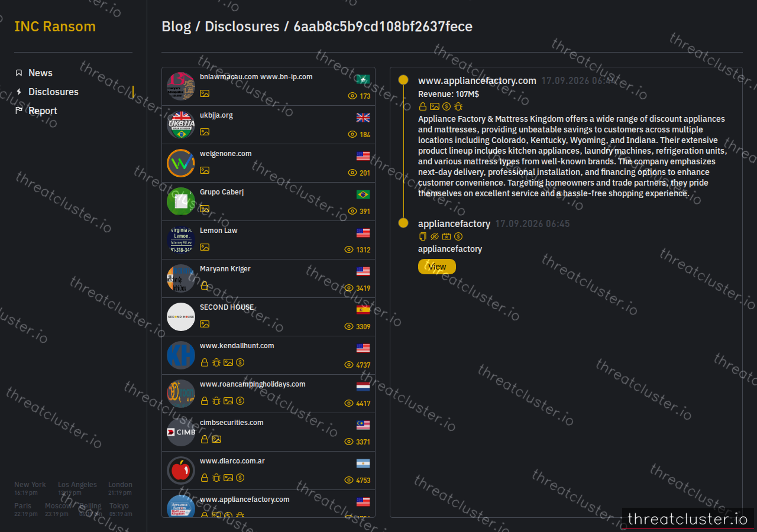757x532 pixels.
Task: Click the eye views icon for Grupo Caberj
Action: [x=353, y=211]
